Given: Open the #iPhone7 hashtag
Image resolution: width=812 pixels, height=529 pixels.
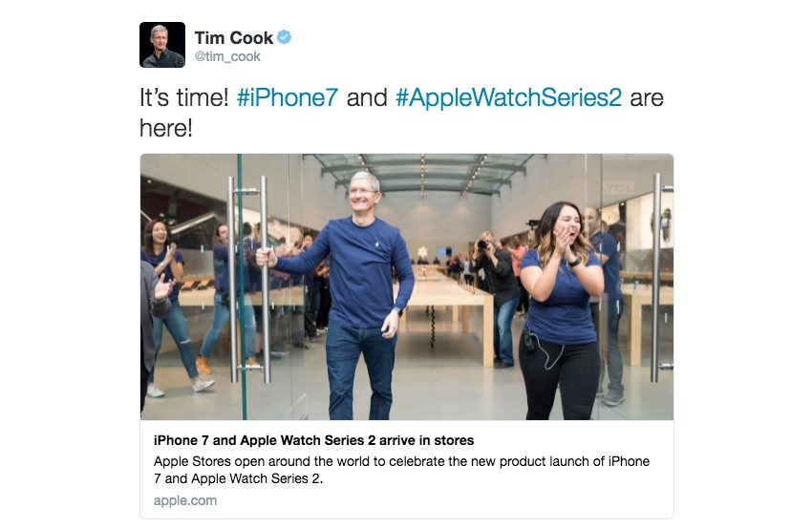Looking at the screenshot, I should pyautogui.click(x=288, y=97).
